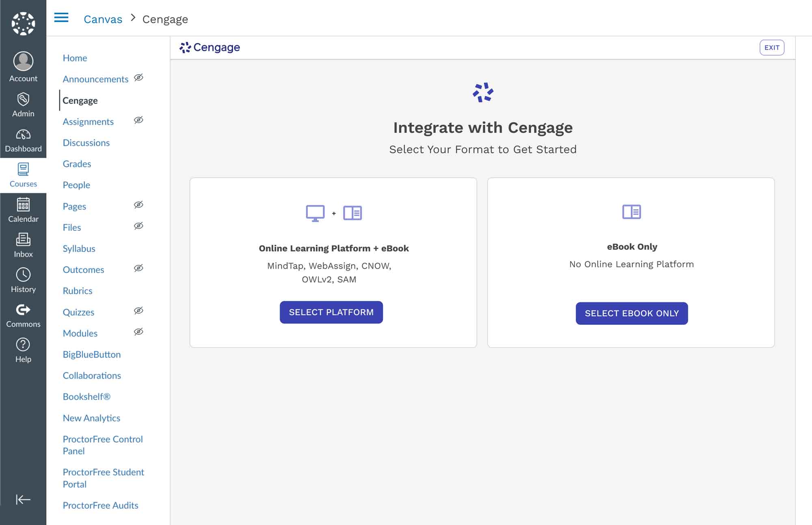
Task: Open New Analytics link
Action: point(91,418)
